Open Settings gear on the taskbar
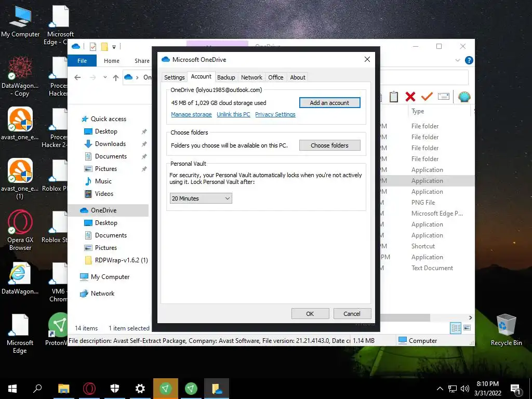The height and width of the screenshot is (399, 532). [140, 389]
